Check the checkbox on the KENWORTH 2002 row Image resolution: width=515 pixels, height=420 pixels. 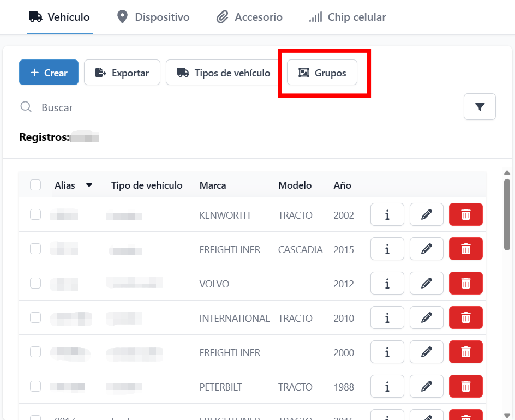(35, 214)
